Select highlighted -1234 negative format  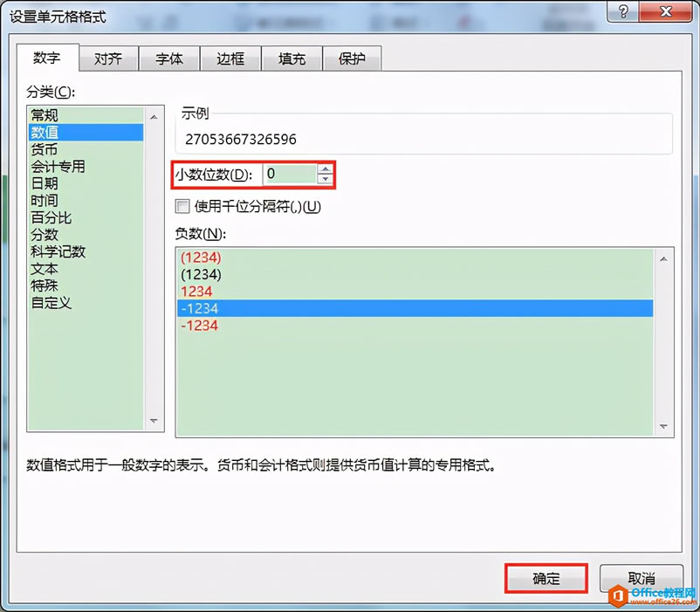click(x=415, y=308)
